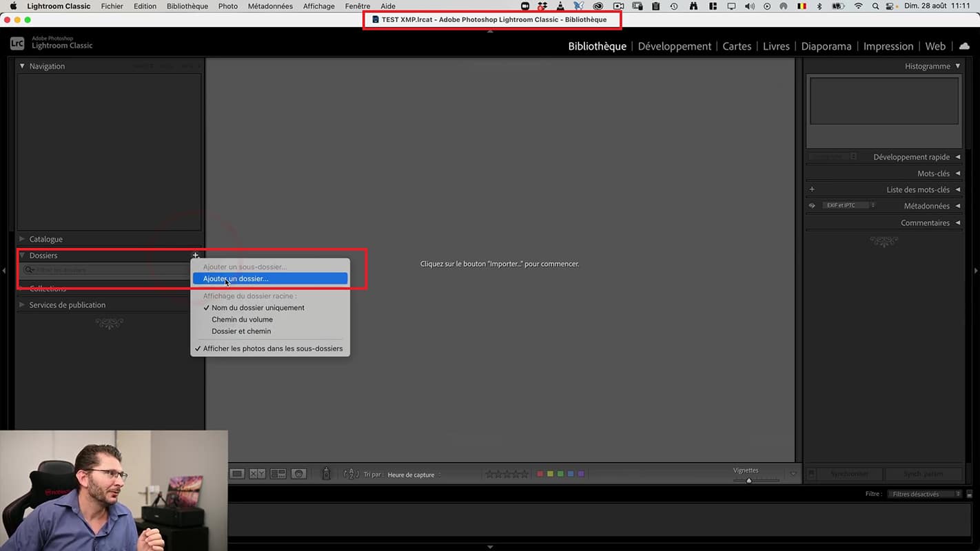Viewport: 980px width, 551px height.
Task: Open the cloud sync status icon
Action: tap(964, 46)
